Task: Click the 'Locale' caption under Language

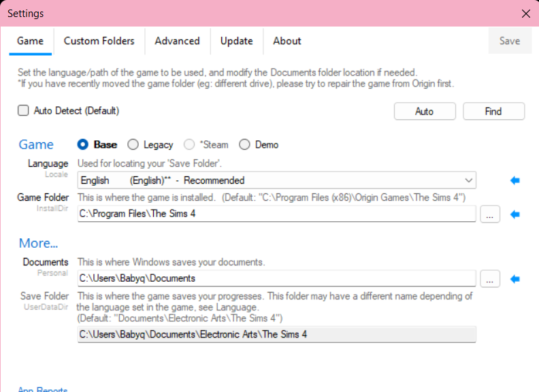Action: (56, 174)
